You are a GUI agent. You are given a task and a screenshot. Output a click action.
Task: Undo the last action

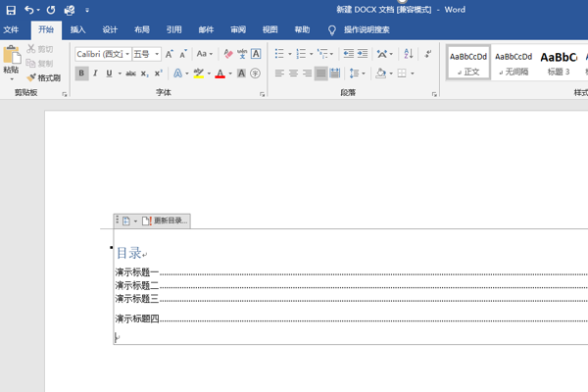tap(28, 10)
